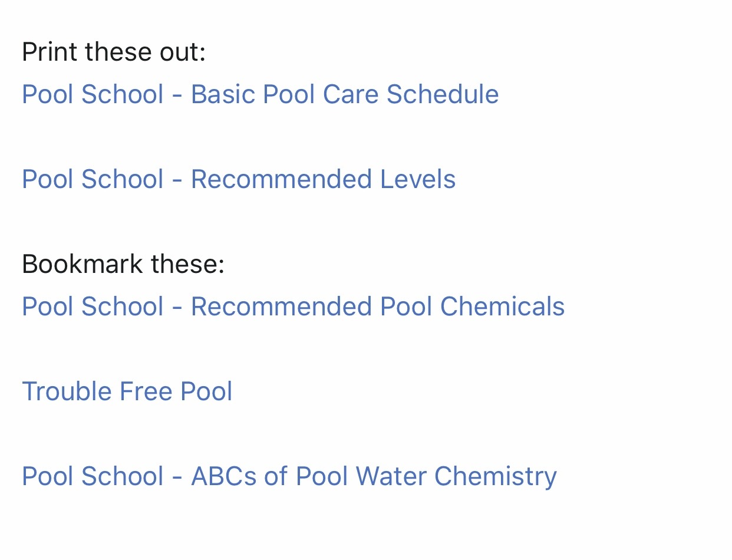The image size is (732, 560).
Task: Navigate to the Trouble Free Pool homepage link
Action: (127, 391)
